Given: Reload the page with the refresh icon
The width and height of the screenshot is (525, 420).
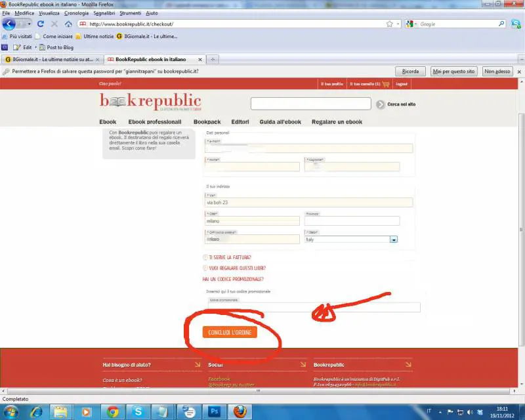Looking at the screenshot, I should click(x=41, y=24).
